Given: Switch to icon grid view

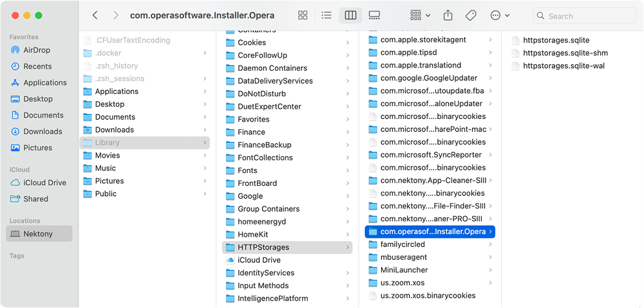Looking at the screenshot, I should tap(303, 15).
